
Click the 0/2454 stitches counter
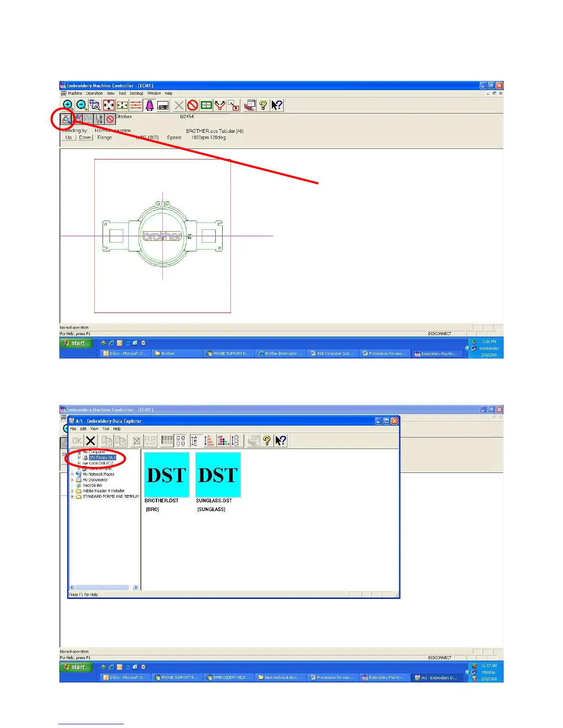coord(187,117)
